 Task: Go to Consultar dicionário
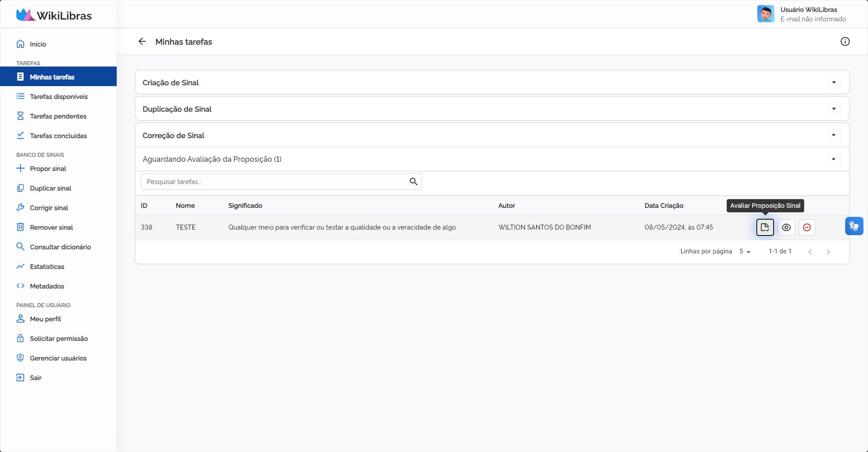60,247
